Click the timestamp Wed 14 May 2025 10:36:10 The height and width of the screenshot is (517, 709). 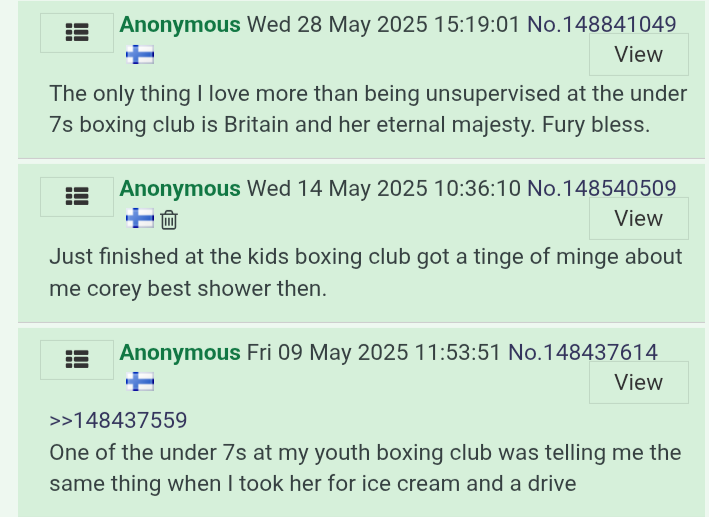click(x=384, y=188)
